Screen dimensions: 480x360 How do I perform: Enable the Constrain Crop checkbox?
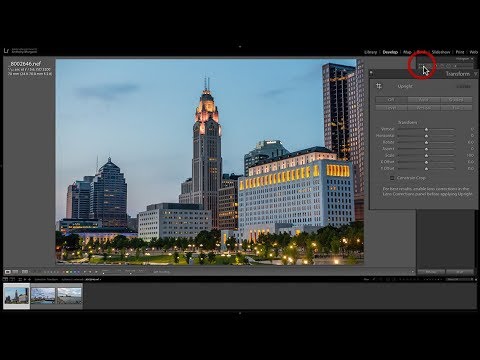(x=392, y=178)
